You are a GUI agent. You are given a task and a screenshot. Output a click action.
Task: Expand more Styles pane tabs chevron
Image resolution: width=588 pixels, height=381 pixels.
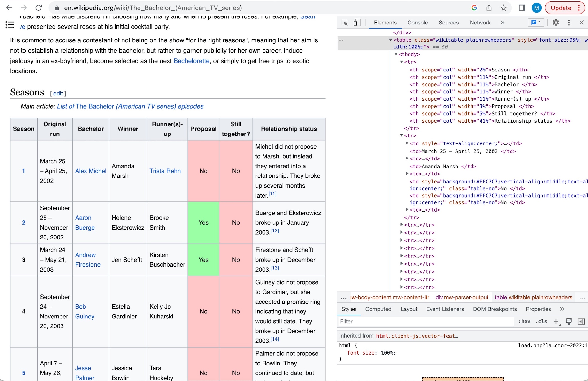pos(562,309)
